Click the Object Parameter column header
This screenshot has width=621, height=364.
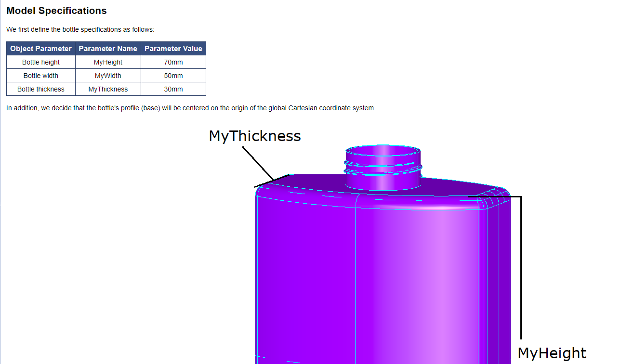point(41,49)
